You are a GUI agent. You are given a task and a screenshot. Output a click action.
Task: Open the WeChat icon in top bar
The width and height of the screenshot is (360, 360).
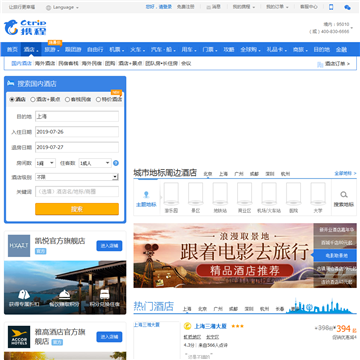coord(347,7)
